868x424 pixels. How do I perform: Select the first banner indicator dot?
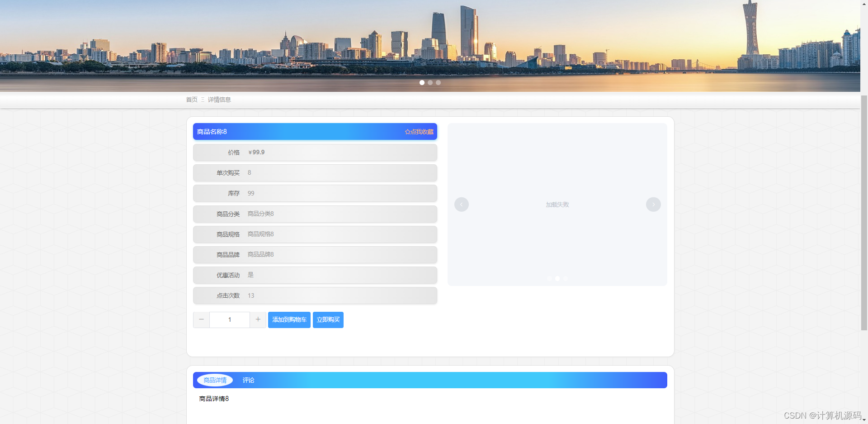tap(422, 82)
